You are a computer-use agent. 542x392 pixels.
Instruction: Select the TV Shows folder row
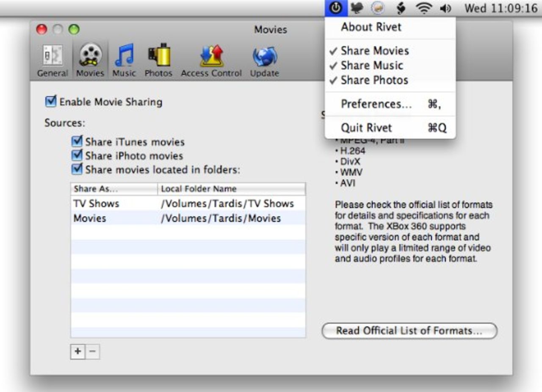click(188, 204)
